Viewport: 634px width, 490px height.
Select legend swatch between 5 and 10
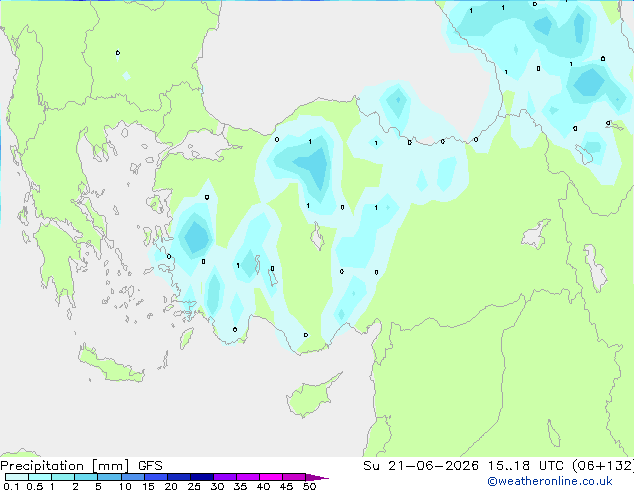109,477
